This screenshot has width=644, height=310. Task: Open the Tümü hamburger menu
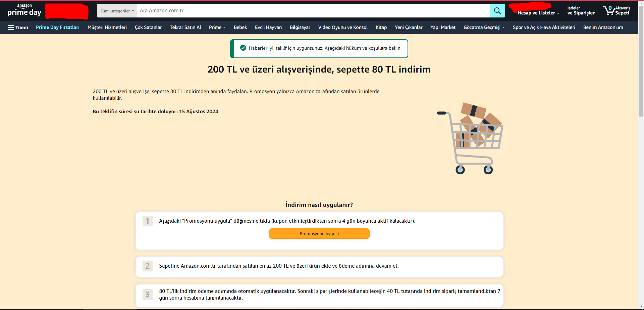18,28
